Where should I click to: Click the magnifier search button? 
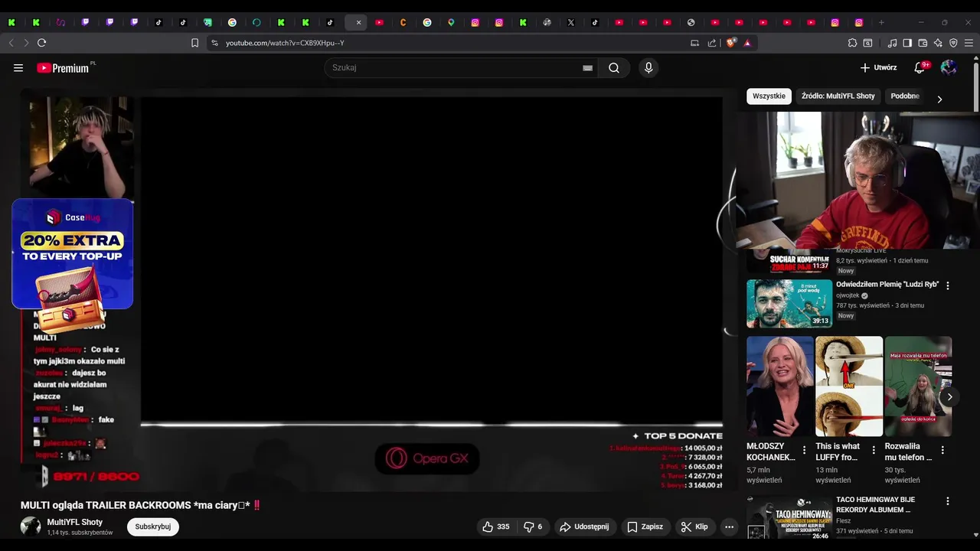(614, 68)
